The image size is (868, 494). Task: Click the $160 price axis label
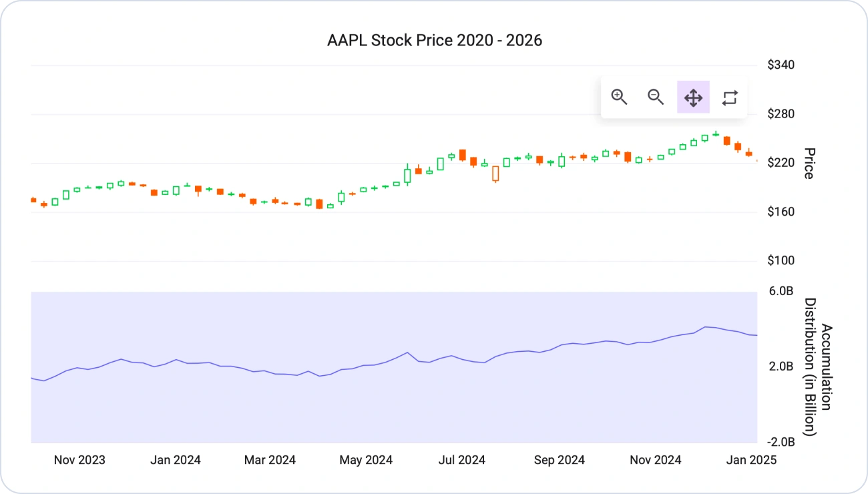tap(781, 212)
